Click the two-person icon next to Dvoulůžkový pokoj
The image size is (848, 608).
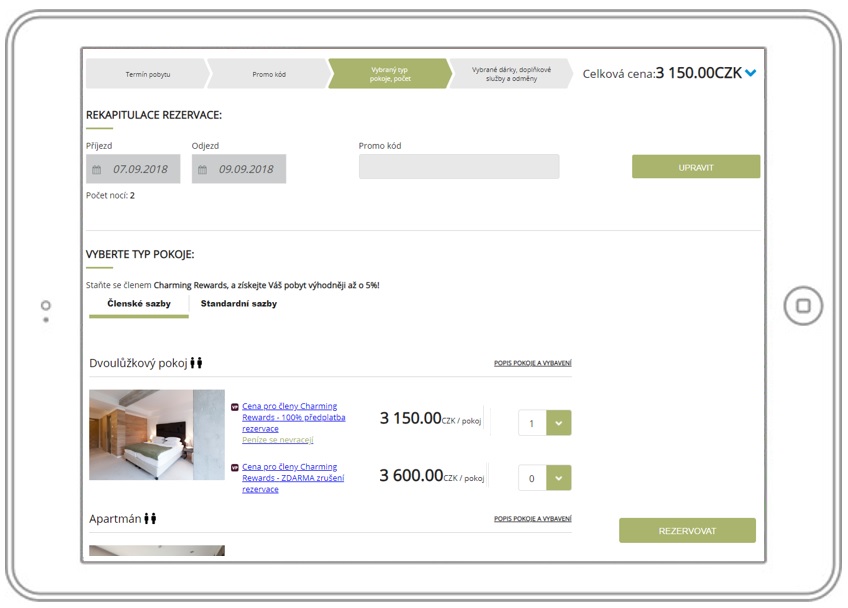point(197,363)
